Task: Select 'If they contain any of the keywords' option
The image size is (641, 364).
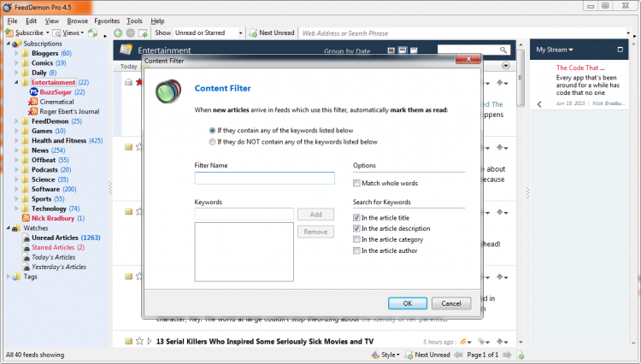Action: [212, 131]
